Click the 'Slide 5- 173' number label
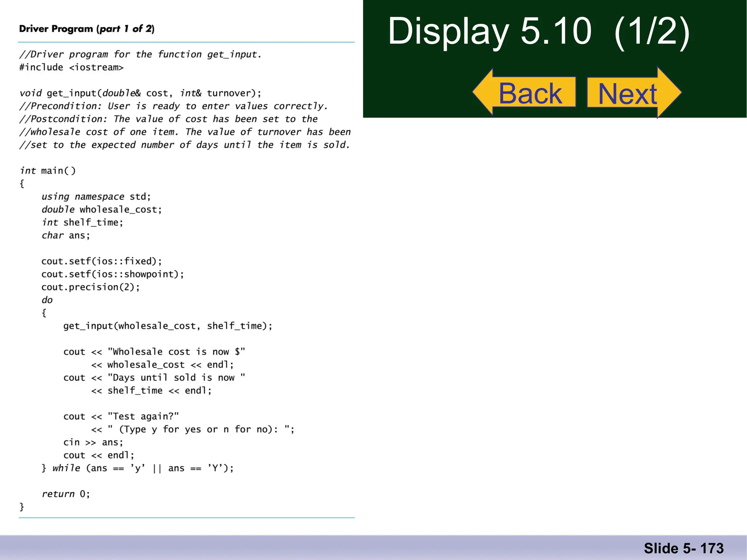This screenshot has height=560, width=747. coord(684,548)
